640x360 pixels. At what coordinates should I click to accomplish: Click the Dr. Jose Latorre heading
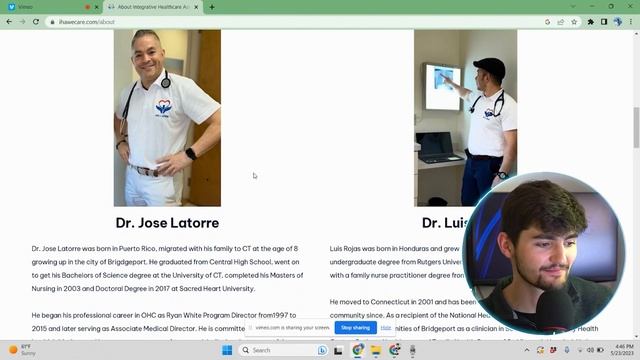pos(167,223)
